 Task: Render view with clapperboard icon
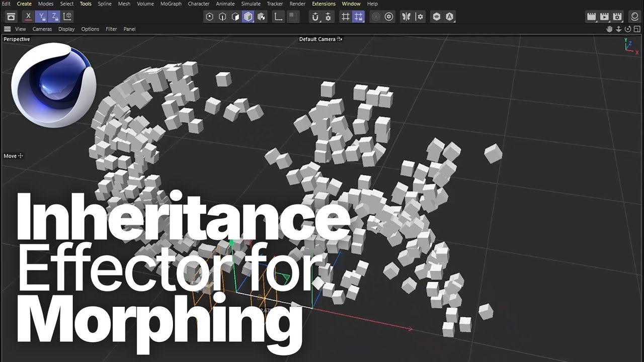(x=592, y=17)
